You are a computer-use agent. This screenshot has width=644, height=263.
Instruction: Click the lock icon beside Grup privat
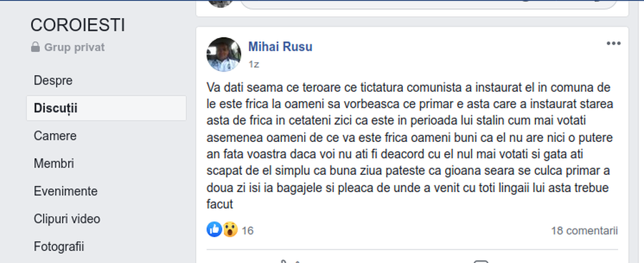(35, 47)
